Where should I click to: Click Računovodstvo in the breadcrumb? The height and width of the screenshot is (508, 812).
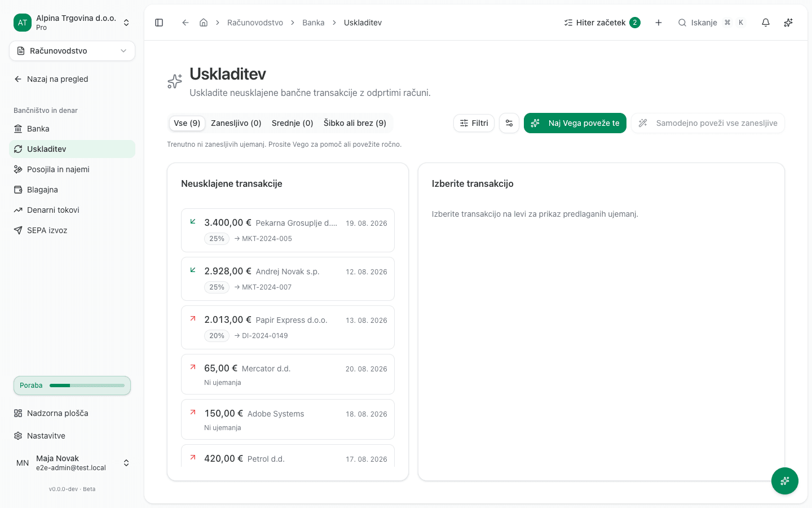(255, 23)
